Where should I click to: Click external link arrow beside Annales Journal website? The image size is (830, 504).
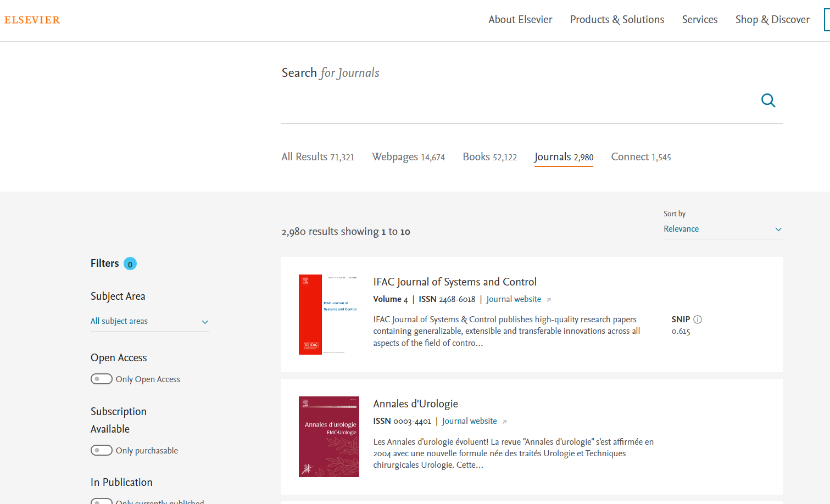tap(504, 422)
